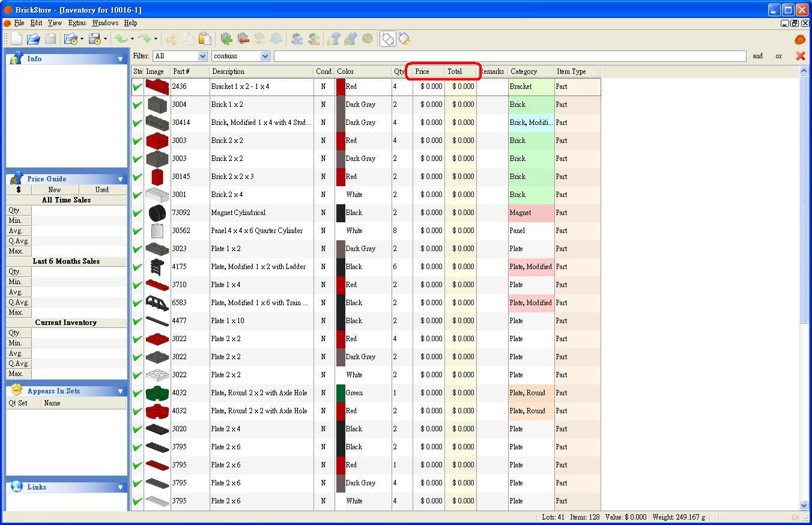
Task: Click the light-blue split-bricks toolbar icon
Action: click(x=276, y=39)
